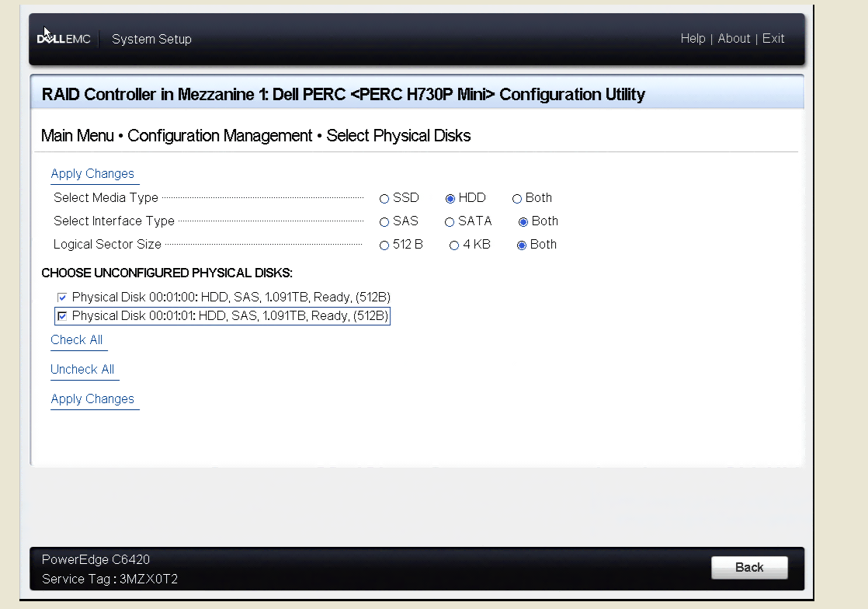Click the bottom Apply Changes link
The image size is (868, 609).
(x=92, y=399)
